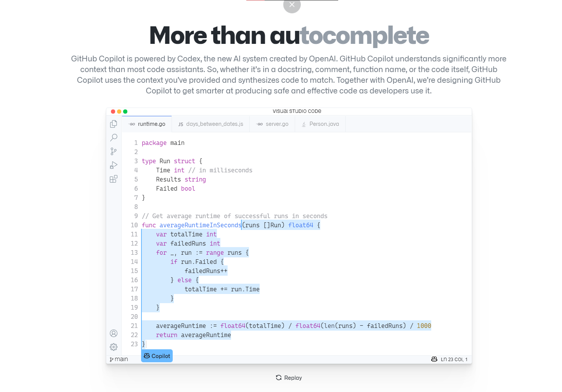The height and width of the screenshot is (392, 562).
Task: Click the 'if run.Failed {' line
Action: tap(197, 262)
